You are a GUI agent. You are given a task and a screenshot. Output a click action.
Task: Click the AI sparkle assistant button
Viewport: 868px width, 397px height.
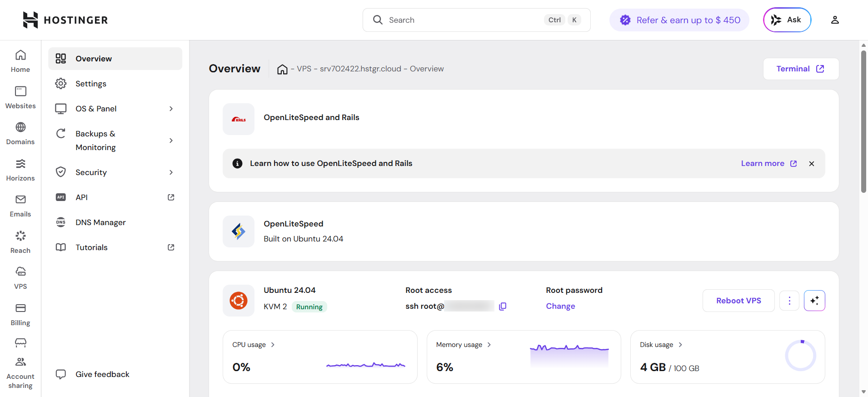(x=814, y=301)
